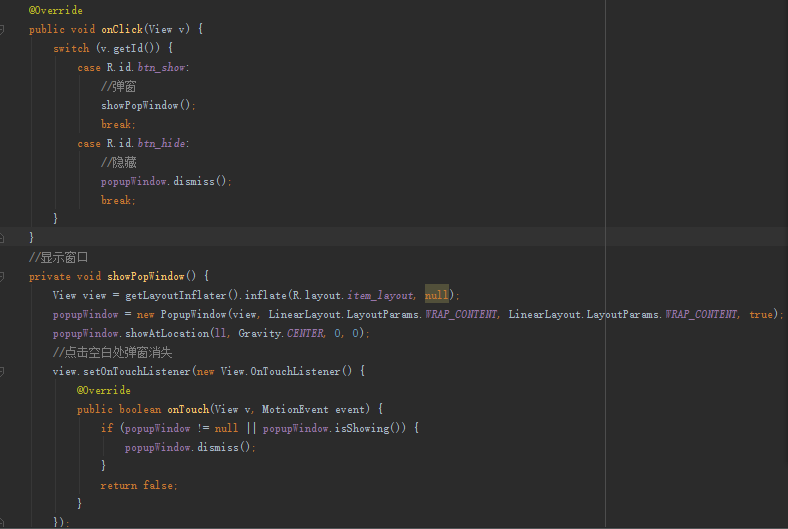Click the true argument in PopupWindow constructor
Screen dimensions: 788x529
pos(761,314)
